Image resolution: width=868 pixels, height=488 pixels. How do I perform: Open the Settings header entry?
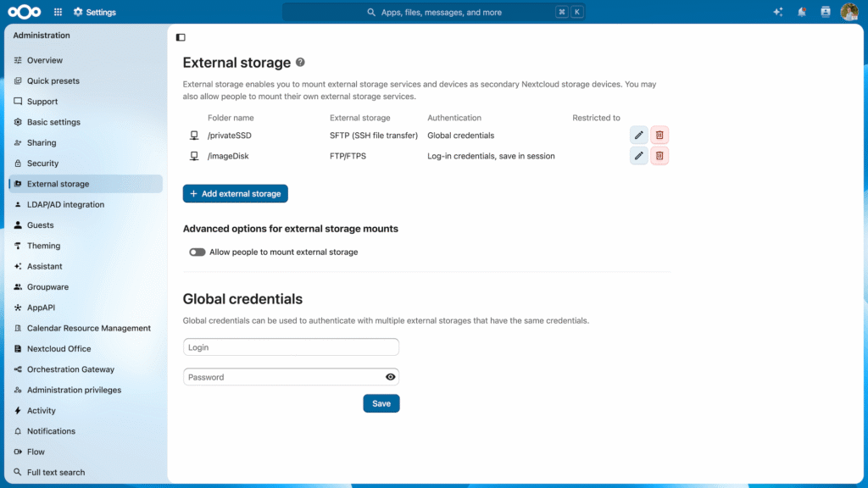click(95, 12)
